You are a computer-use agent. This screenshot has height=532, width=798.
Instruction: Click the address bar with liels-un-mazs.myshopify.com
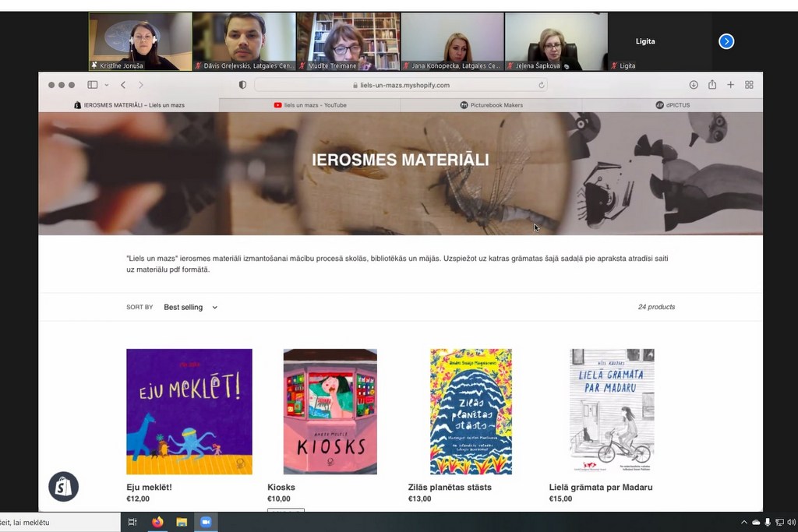pyautogui.click(x=401, y=85)
